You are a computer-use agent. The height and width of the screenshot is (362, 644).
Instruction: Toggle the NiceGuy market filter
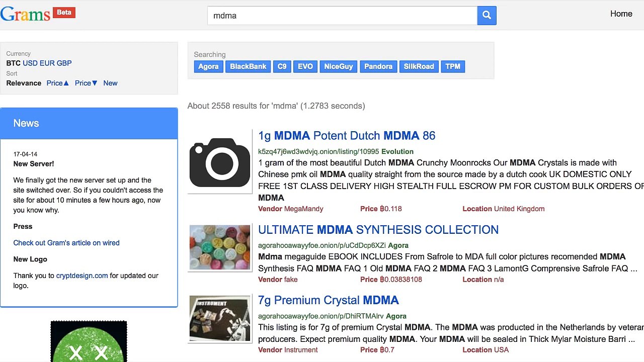tap(339, 66)
